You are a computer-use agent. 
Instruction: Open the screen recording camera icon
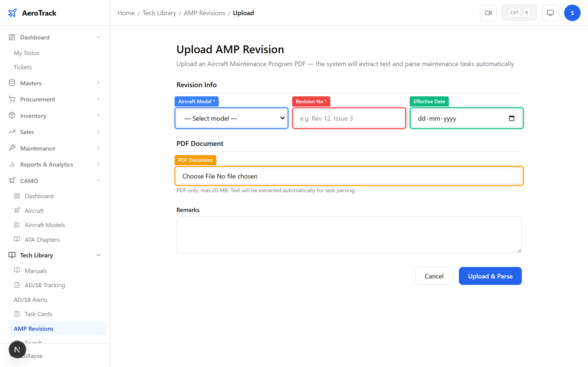click(x=488, y=13)
